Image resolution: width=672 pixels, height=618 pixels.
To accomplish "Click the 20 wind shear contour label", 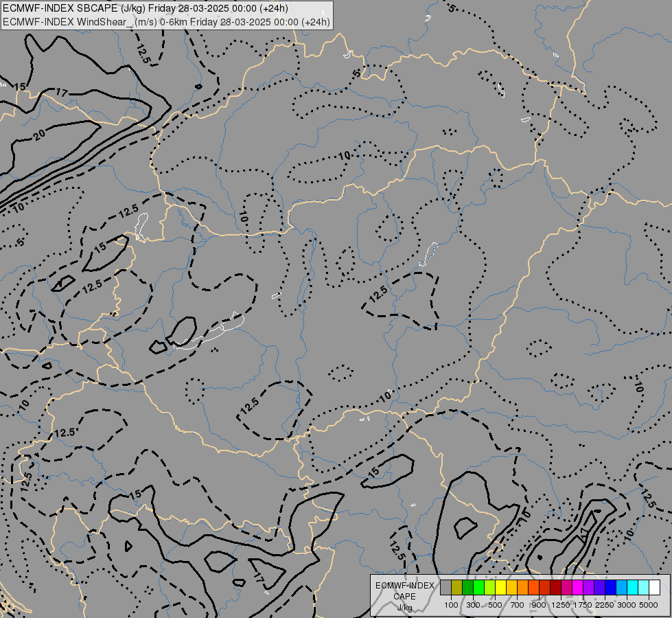I will 39,135.
